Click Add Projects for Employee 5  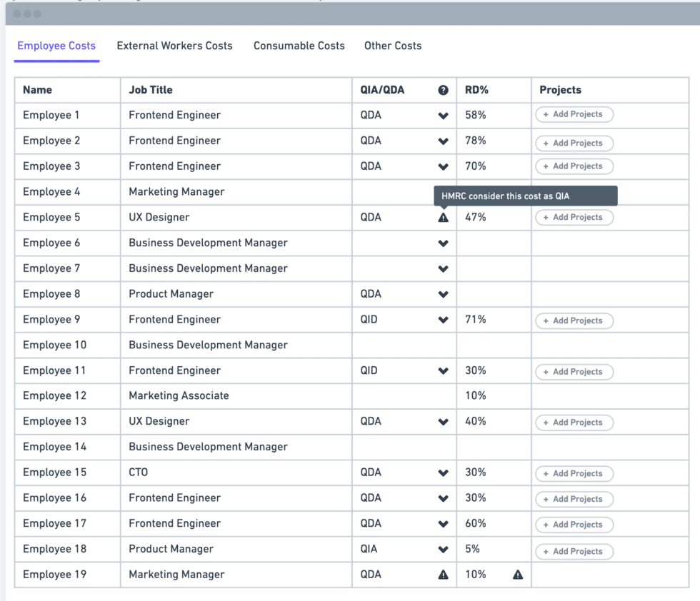(x=574, y=217)
